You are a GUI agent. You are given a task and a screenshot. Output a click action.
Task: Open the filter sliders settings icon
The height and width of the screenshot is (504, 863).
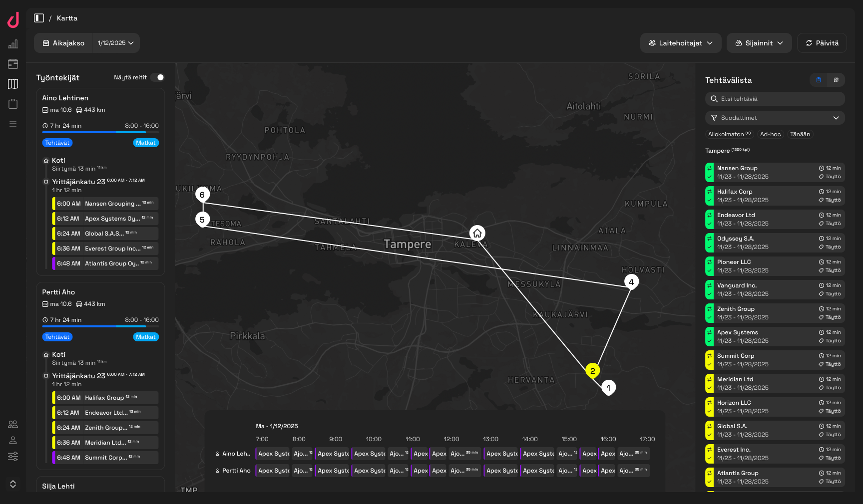pyautogui.click(x=13, y=456)
